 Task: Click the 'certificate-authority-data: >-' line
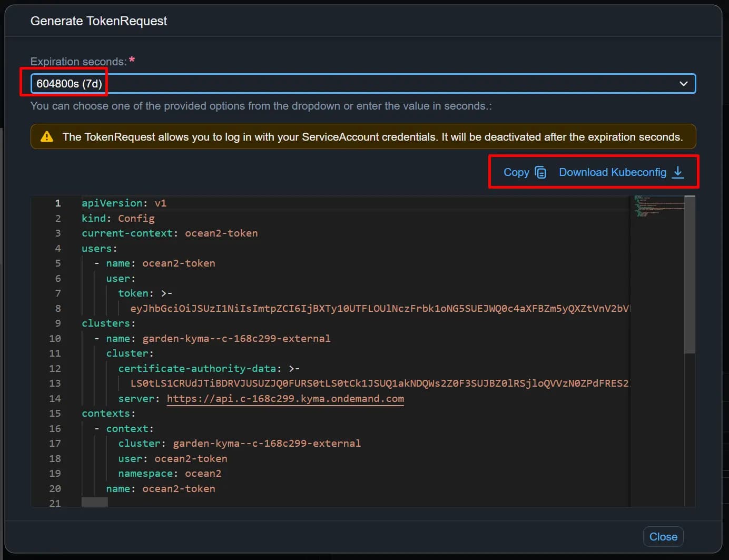click(x=209, y=369)
